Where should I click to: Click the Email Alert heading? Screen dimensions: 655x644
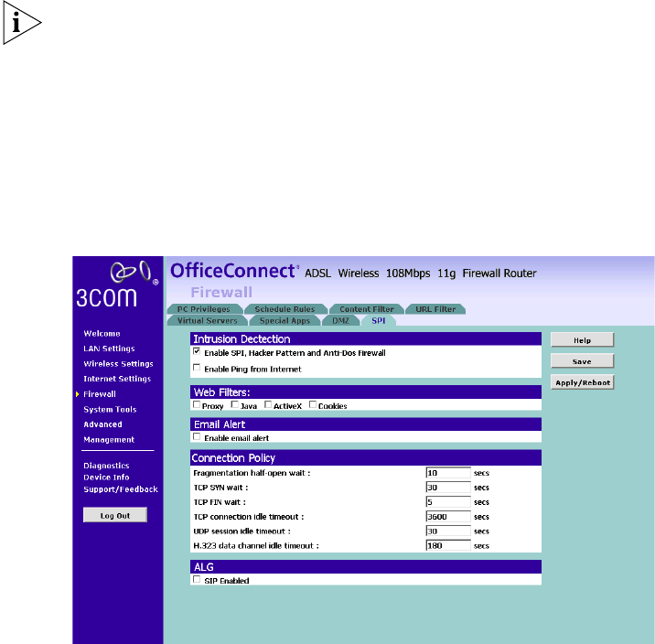point(366,424)
